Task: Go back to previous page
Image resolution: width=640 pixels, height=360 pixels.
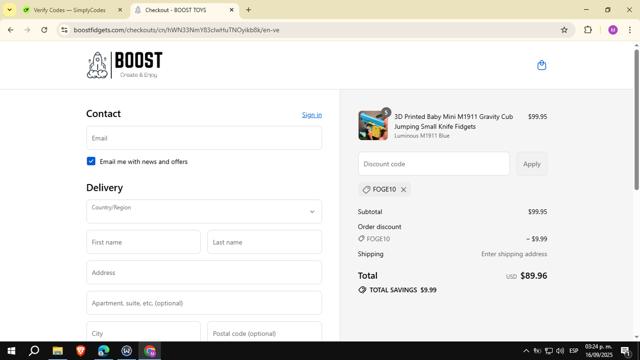Action: click(x=11, y=30)
